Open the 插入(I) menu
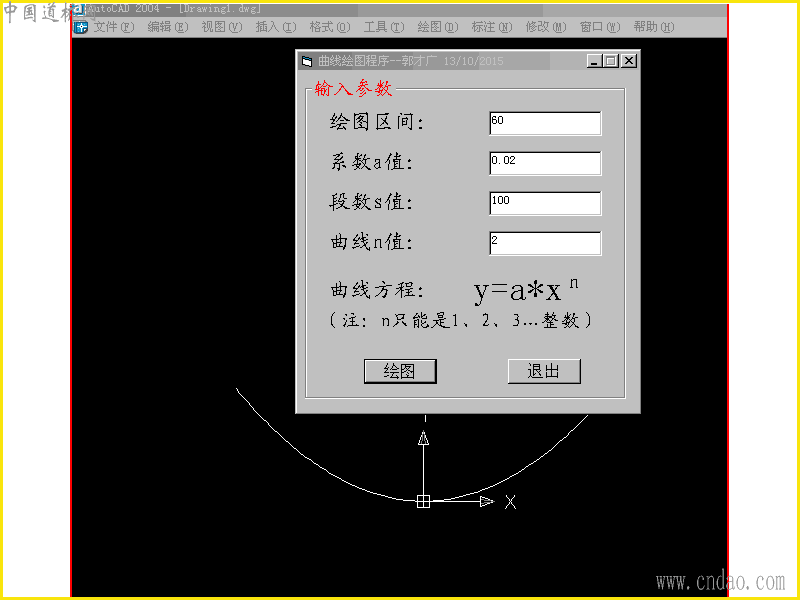Viewport: 800px width, 600px height. [x=276, y=27]
